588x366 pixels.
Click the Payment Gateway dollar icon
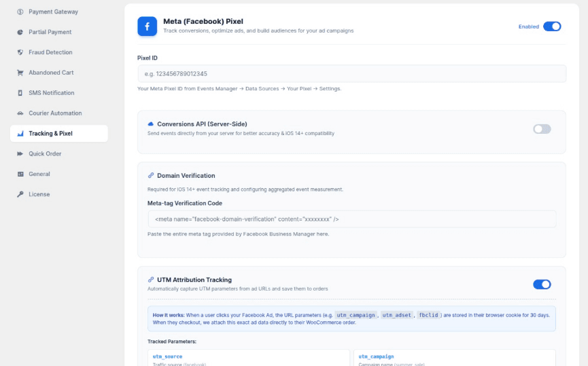click(x=20, y=12)
